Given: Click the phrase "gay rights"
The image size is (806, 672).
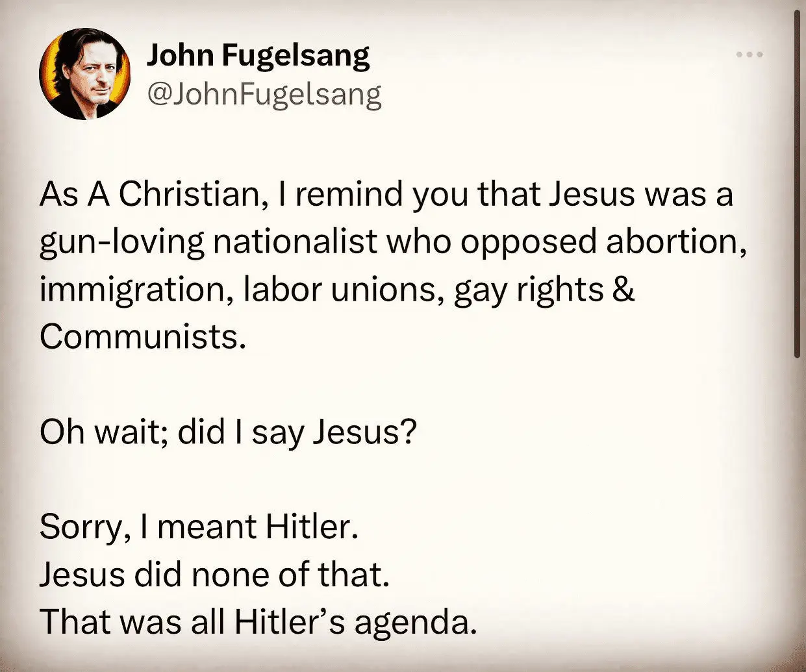Looking at the screenshot, I should click(528, 289).
